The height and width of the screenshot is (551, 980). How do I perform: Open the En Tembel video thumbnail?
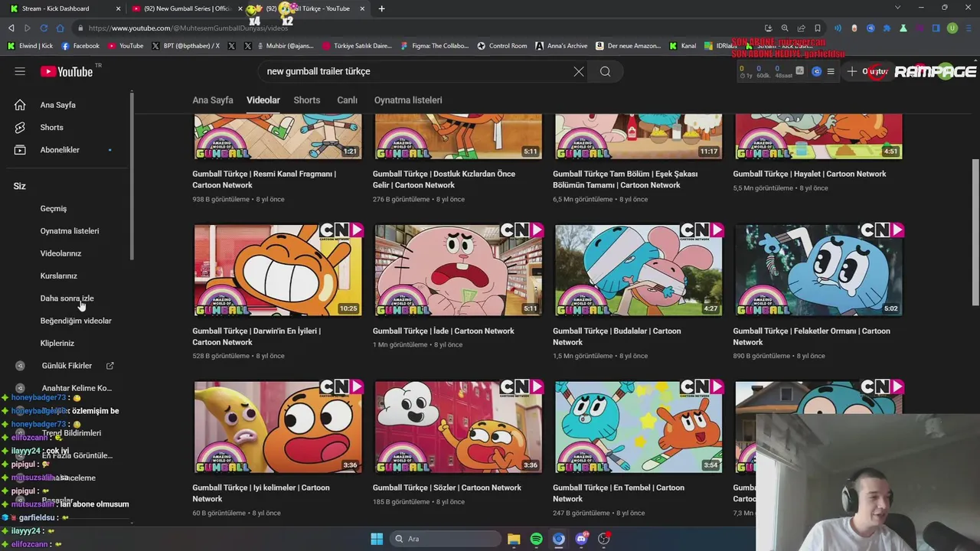(639, 426)
